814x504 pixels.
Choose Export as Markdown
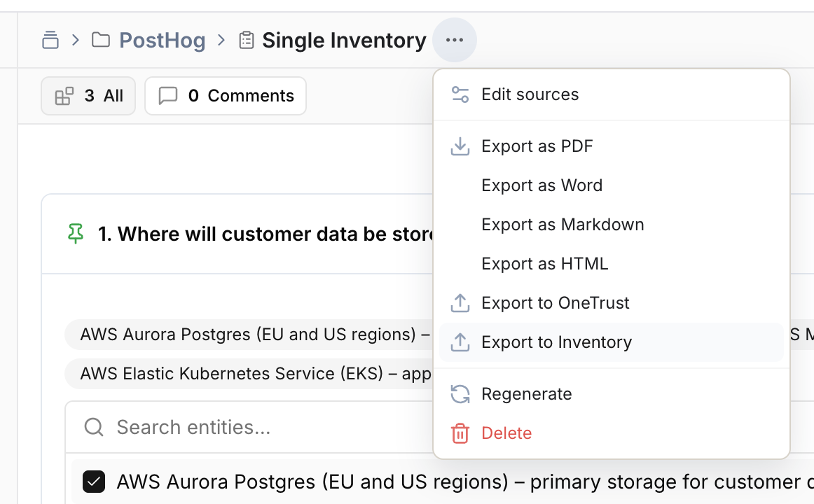point(612,225)
